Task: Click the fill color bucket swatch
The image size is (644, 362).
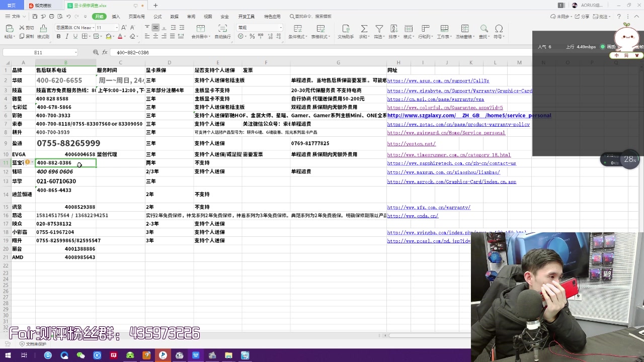Action: (109, 36)
